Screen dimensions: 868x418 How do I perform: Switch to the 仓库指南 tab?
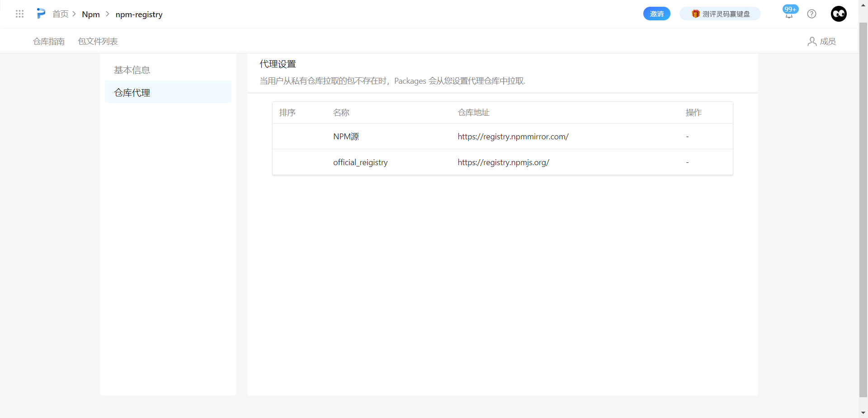click(x=49, y=42)
